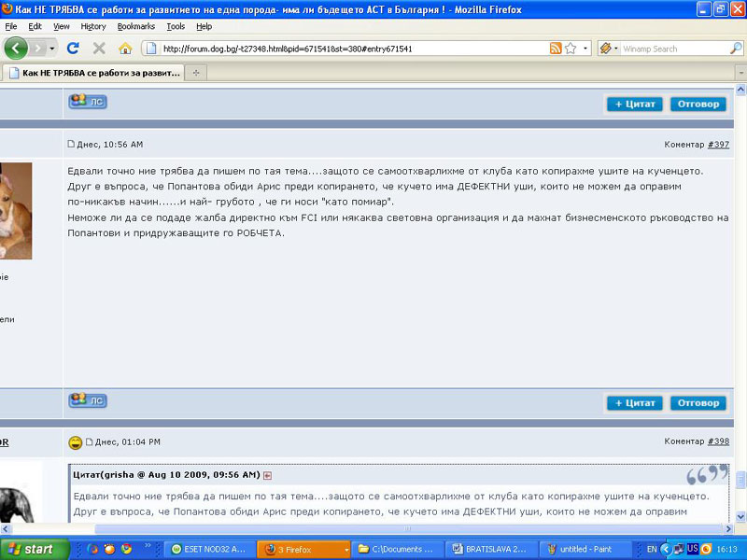The width and height of the screenshot is (747, 560).
Task: Click Отговор above comment #397
Action: [698, 104]
